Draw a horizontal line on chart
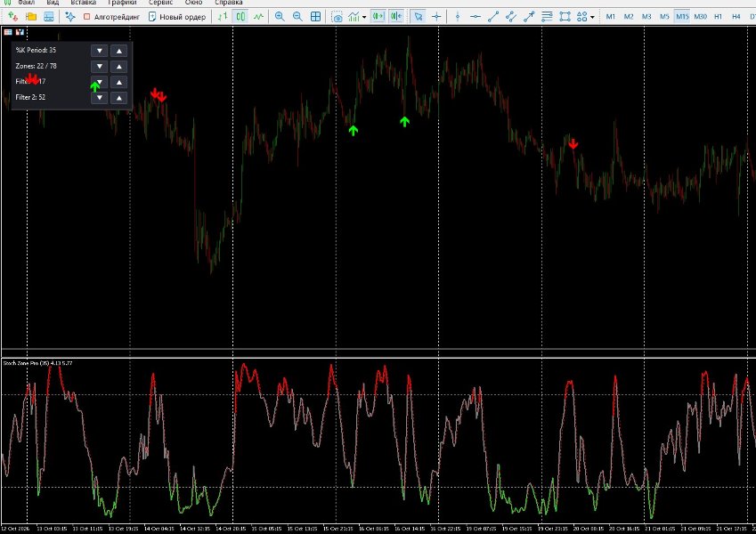The image size is (756, 534). pyautogui.click(x=476, y=17)
